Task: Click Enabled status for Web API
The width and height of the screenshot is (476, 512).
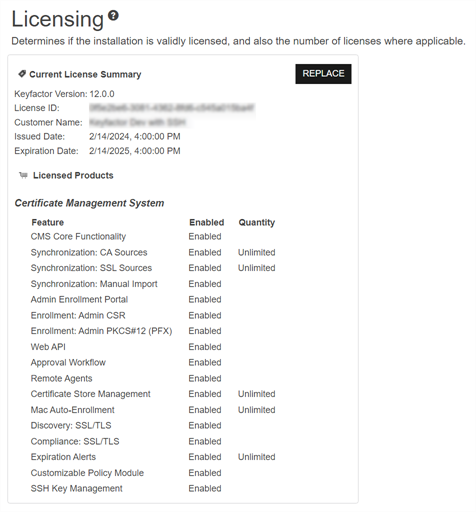Action: pos(205,347)
